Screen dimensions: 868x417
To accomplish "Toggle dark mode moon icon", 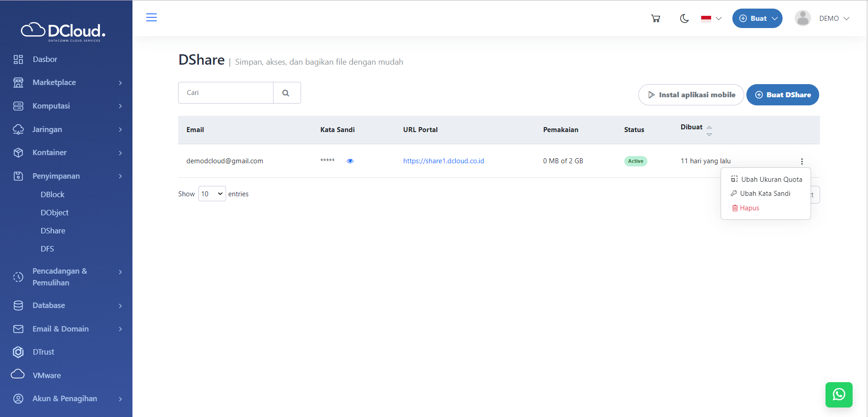I will coord(684,19).
